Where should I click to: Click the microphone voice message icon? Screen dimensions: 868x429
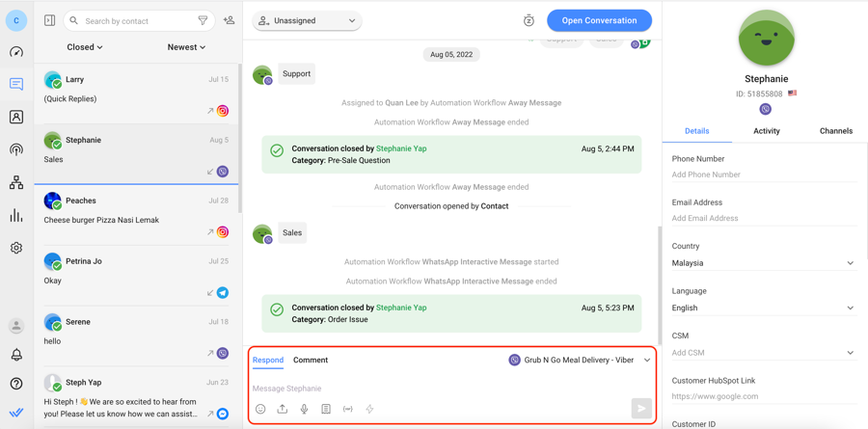pyautogui.click(x=304, y=409)
